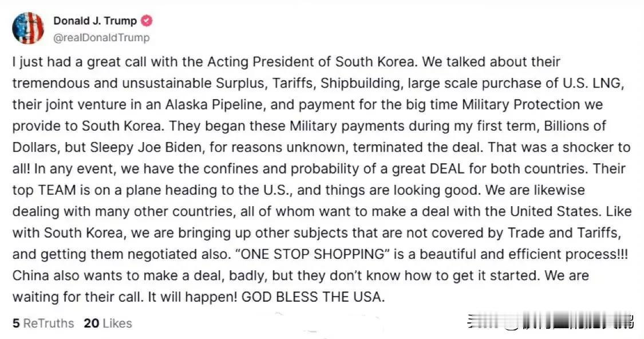The height and width of the screenshot is (339, 644).
Task: Click the phrase "ONE STOP SHOPPING"
Action: [313, 254]
